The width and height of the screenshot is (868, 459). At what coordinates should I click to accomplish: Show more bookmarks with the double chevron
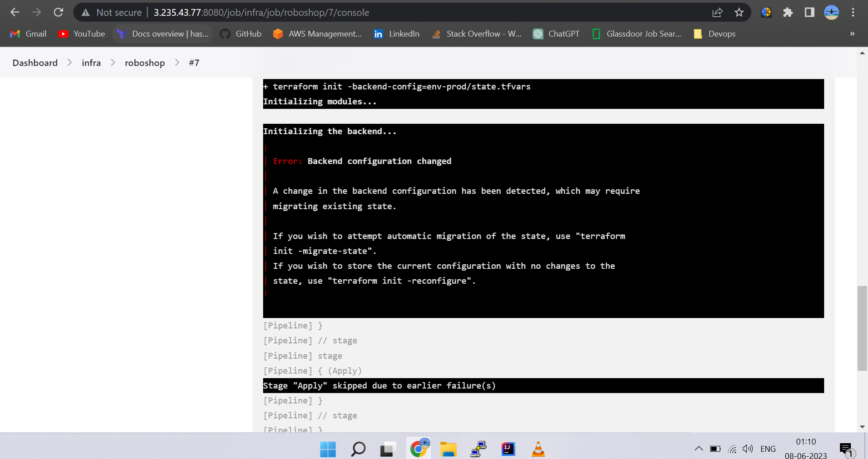852,34
